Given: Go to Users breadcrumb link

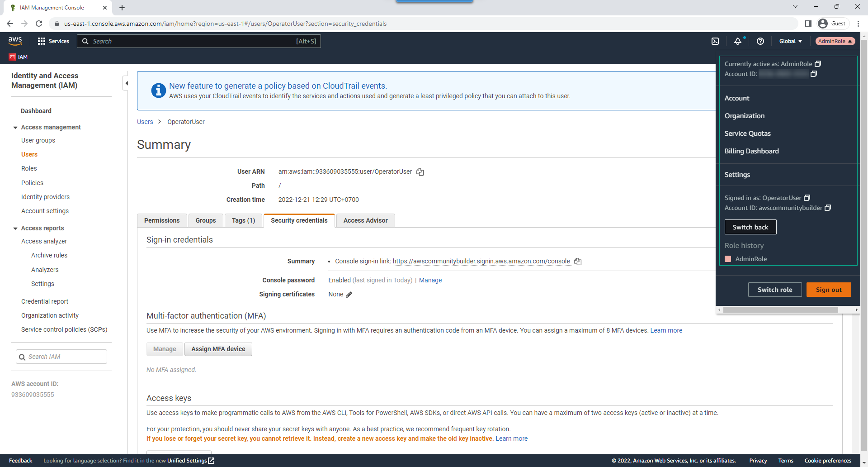Looking at the screenshot, I should click(145, 122).
